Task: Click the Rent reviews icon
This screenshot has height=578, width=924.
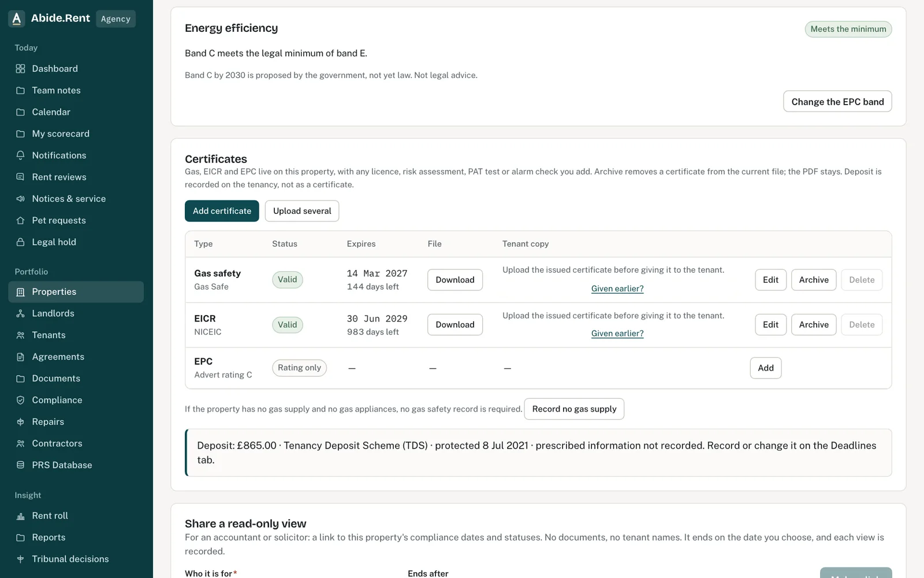Action: (x=20, y=177)
